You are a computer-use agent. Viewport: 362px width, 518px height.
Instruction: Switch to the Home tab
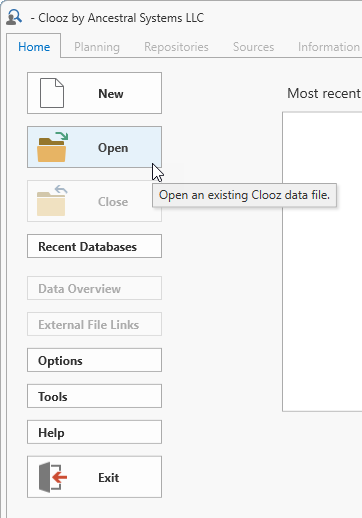pyautogui.click(x=34, y=47)
